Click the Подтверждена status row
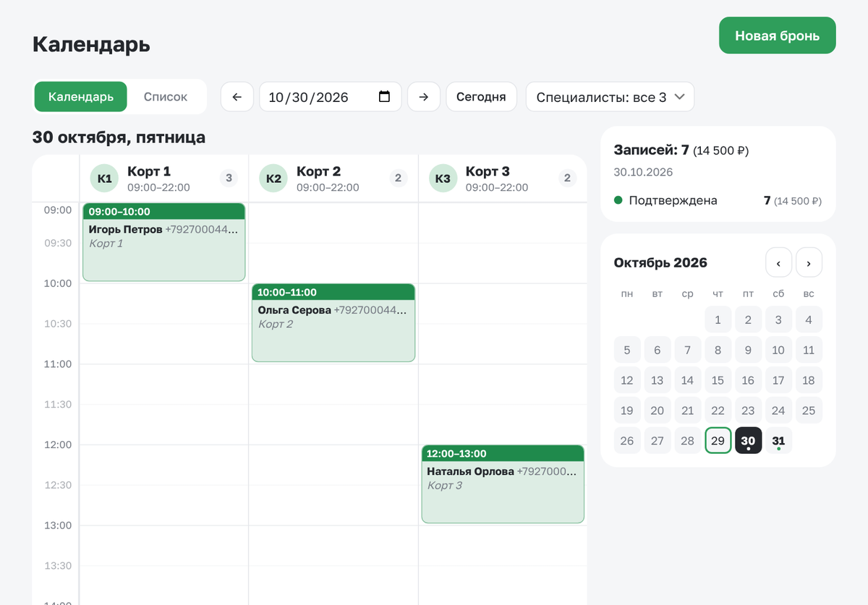 [718, 200]
